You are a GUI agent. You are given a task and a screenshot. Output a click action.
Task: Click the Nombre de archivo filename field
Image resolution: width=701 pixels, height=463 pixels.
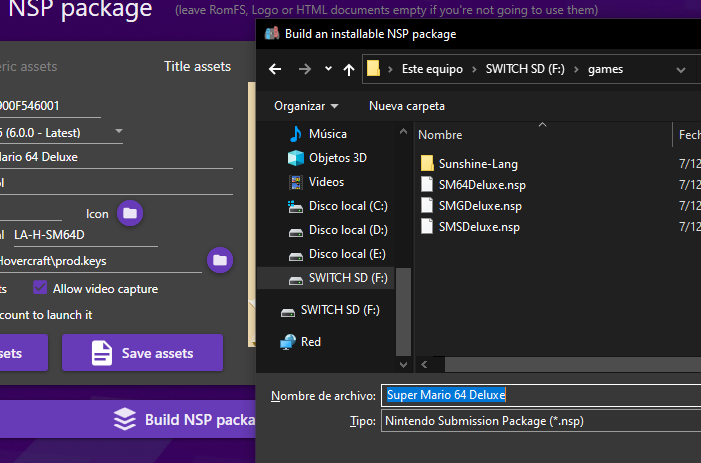tap(541, 395)
